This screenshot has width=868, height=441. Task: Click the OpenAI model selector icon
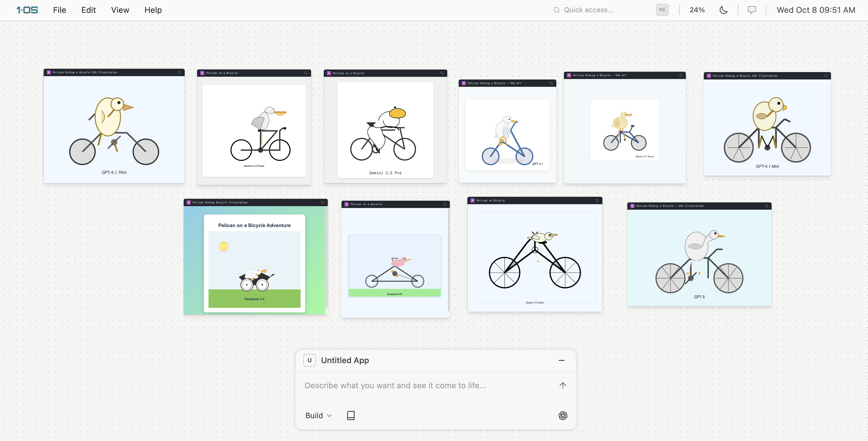562,415
